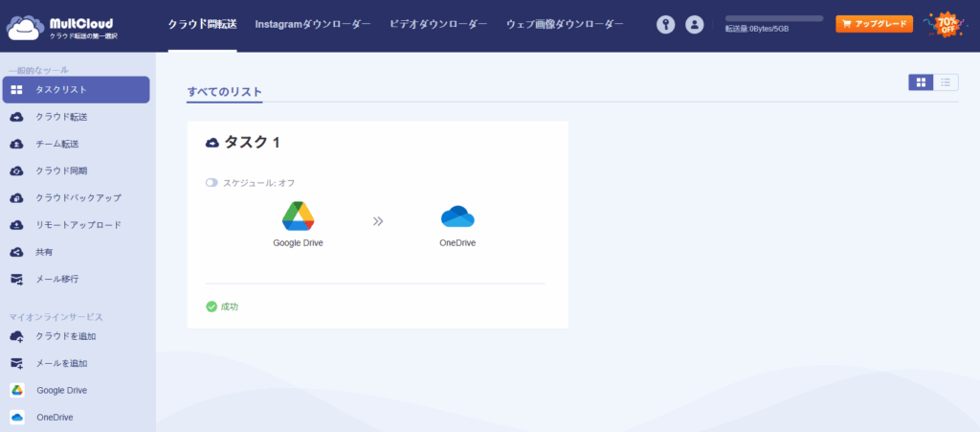The image size is (980, 432).
Task: Open OneDrive in the sidebar services
Action: [x=56, y=417]
